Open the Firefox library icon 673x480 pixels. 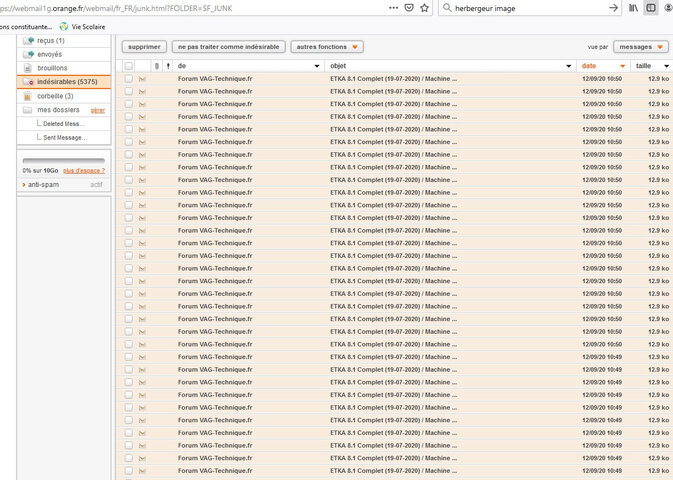pos(634,8)
